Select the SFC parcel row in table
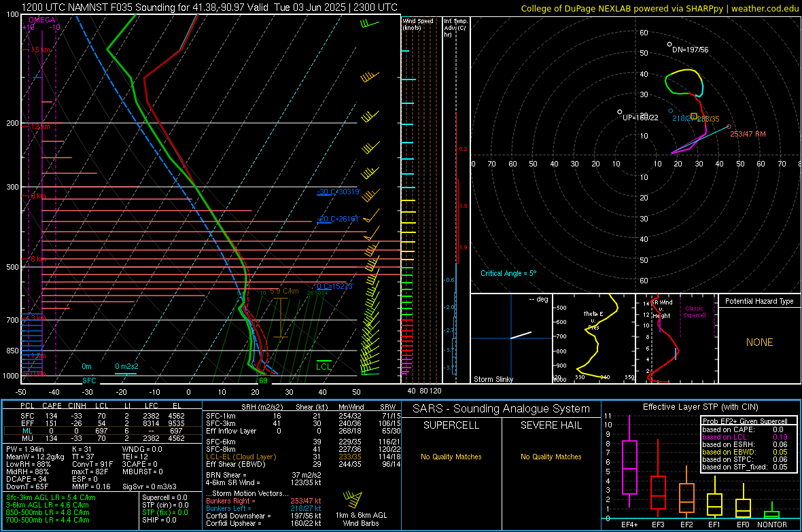This screenshot has width=802, height=532. 102,416
